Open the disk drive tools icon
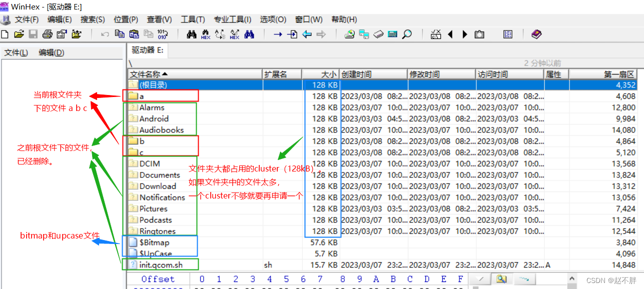The image size is (644, 289). (x=350, y=34)
